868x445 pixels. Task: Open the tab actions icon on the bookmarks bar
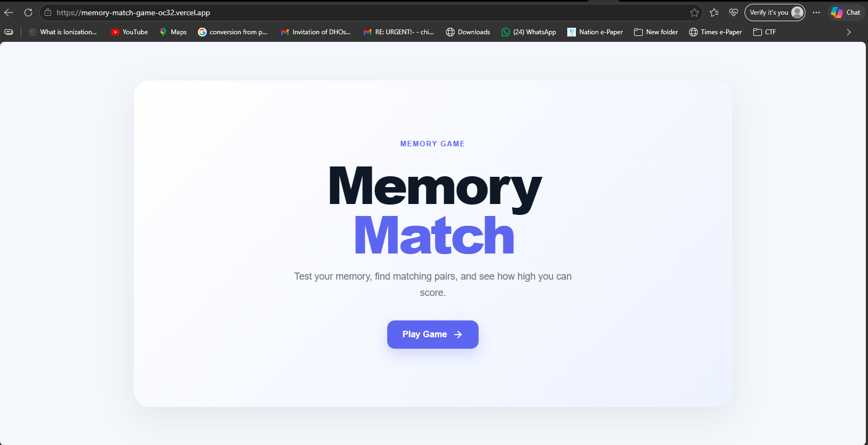point(9,32)
